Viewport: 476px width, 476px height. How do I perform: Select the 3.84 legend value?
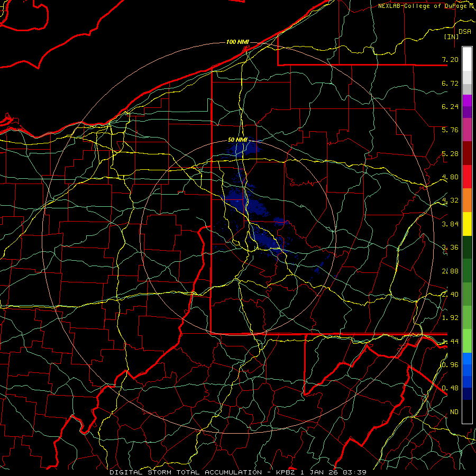click(450, 224)
